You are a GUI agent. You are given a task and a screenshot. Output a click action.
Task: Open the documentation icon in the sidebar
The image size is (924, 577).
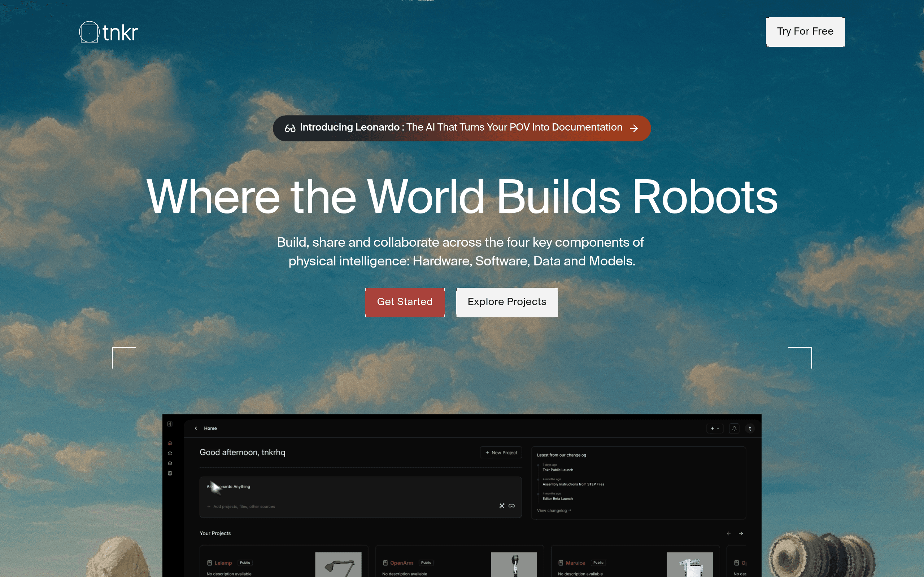[170, 473]
